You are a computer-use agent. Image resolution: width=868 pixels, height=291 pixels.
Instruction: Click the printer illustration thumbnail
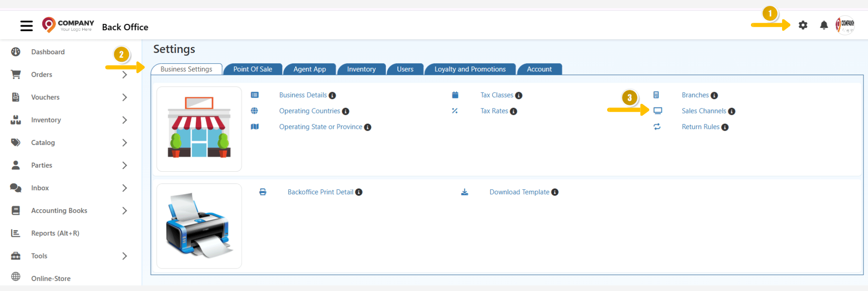(x=199, y=226)
